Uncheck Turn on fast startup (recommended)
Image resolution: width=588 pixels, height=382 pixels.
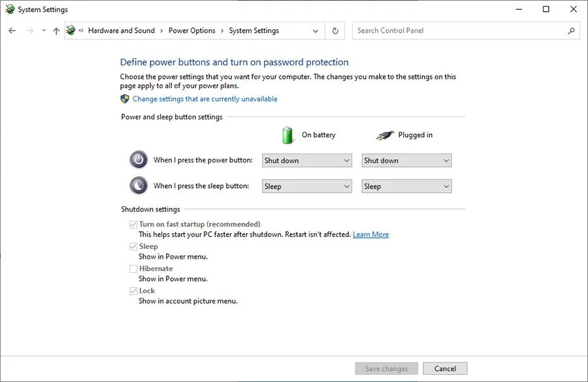tap(133, 224)
